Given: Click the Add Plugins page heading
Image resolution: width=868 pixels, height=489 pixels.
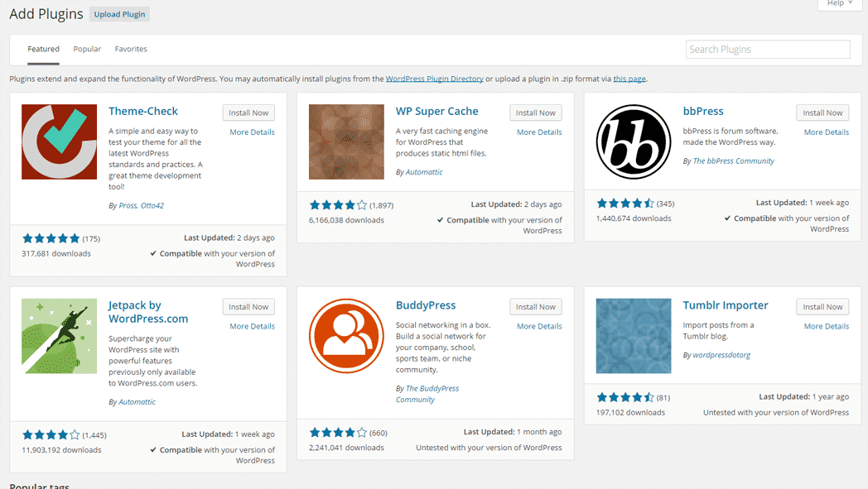Looking at the screenshot, I should [x=46, y=14].
